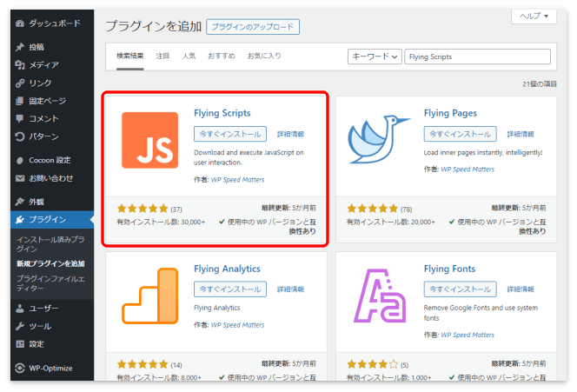
Task: Click the WP-Optimize circular logo icon
Action: (x=20, y=368)
